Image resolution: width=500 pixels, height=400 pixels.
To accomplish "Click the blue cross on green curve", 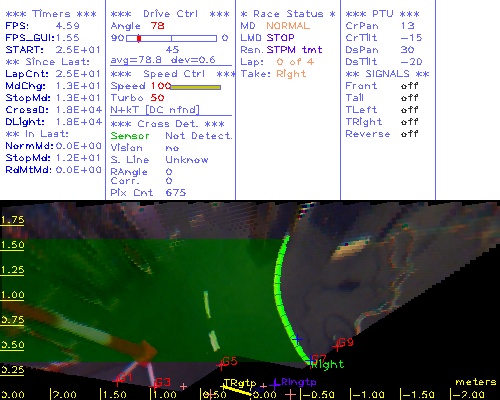I will click(x=297, y=340).
